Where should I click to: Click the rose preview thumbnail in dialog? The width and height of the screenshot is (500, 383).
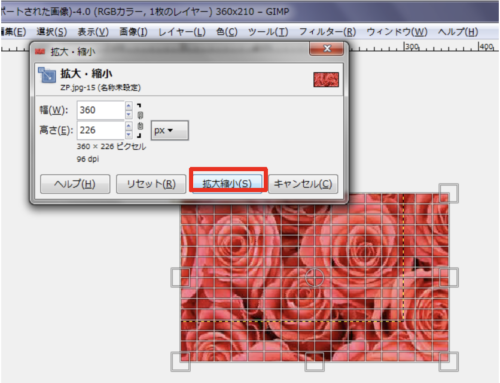pos(326,80)
